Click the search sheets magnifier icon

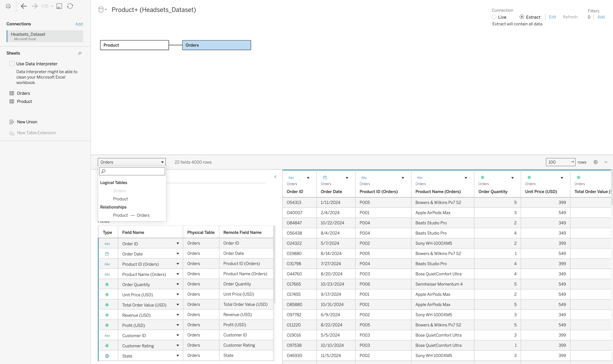pyautogui.click(x=80, y=53)
